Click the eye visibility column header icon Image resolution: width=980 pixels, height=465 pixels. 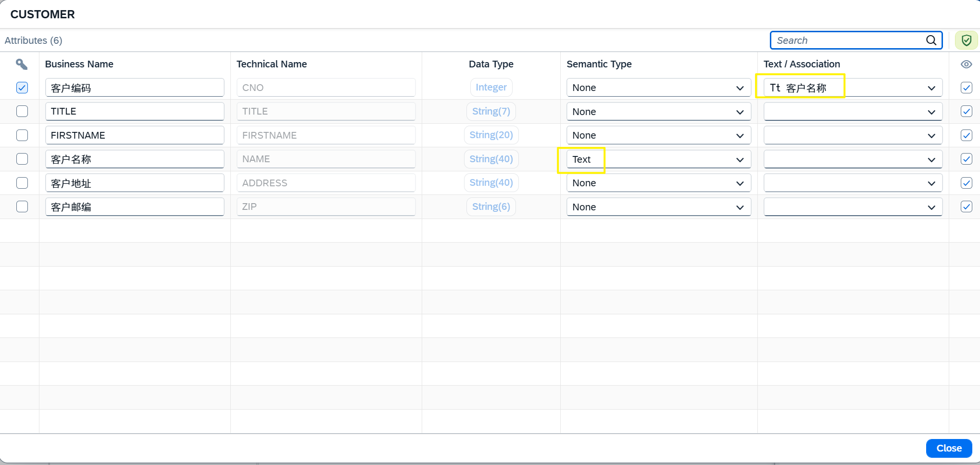pyautogui.click(x=966, y=64)
